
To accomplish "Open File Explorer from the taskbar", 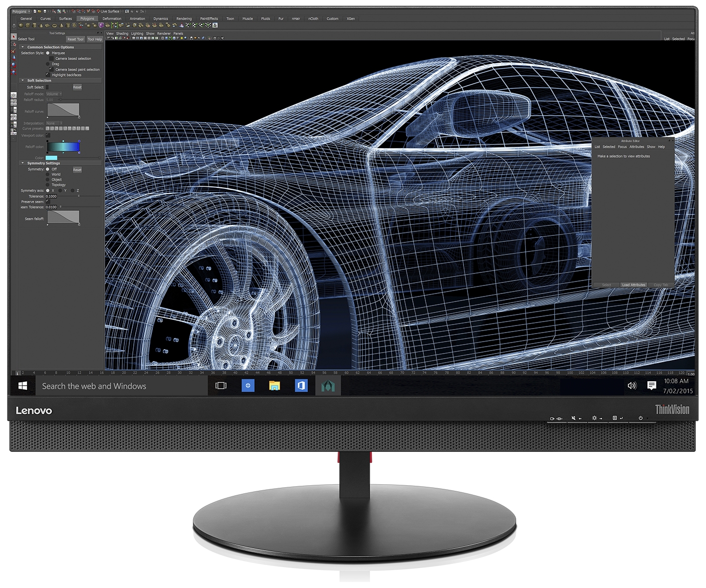I will click(274, 386).
